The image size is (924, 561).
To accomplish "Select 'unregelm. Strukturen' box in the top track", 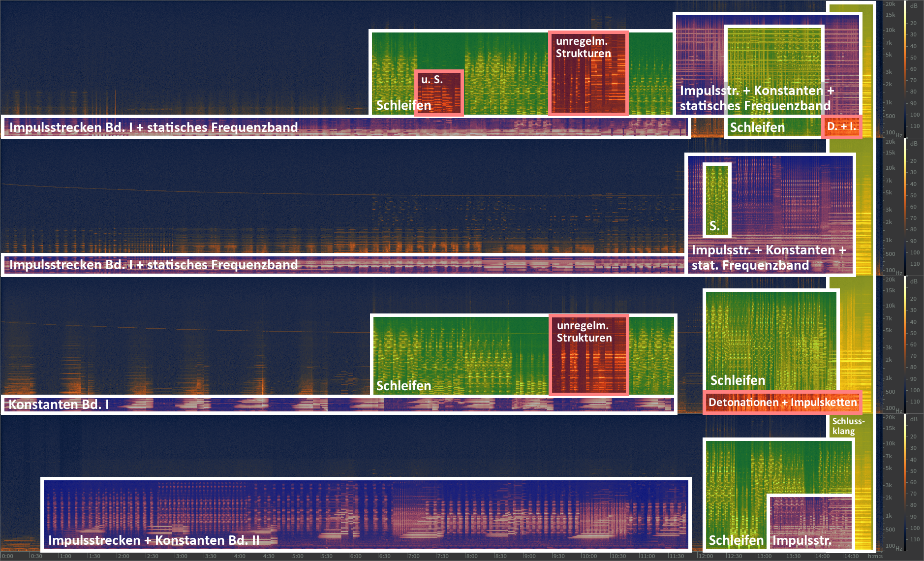I will click(588, 74).
